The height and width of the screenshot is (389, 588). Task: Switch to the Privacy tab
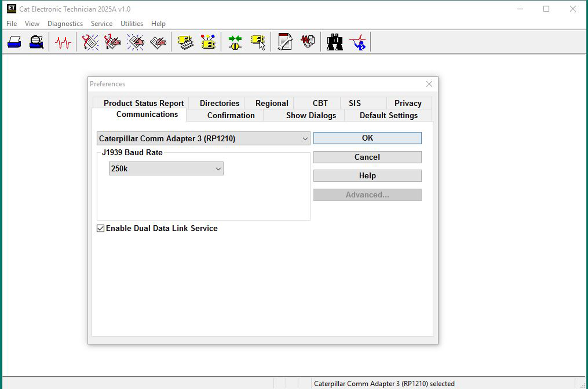point(408,103)
